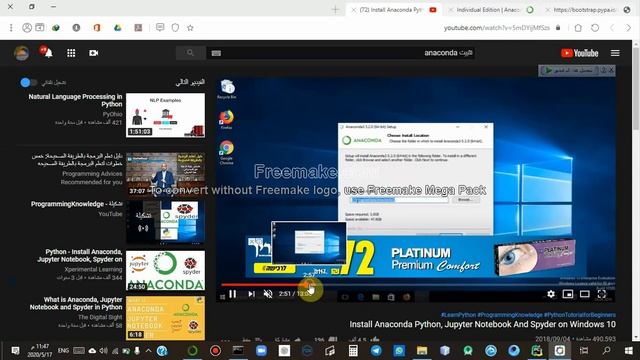The height and width of the screenshot is (360, 640).
Task: Open Windows taskbar search magnifier
Action: point(607,351)
